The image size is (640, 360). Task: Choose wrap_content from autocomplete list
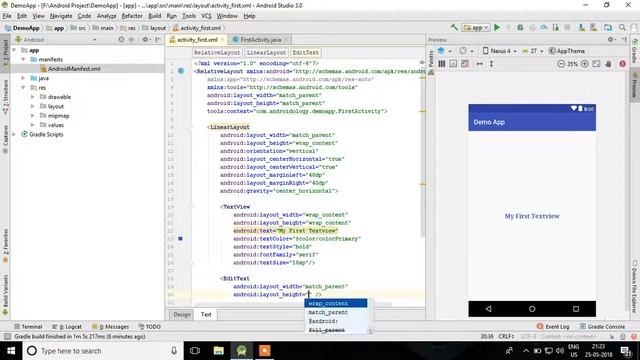pyautogui.click(x=336, y=303)
